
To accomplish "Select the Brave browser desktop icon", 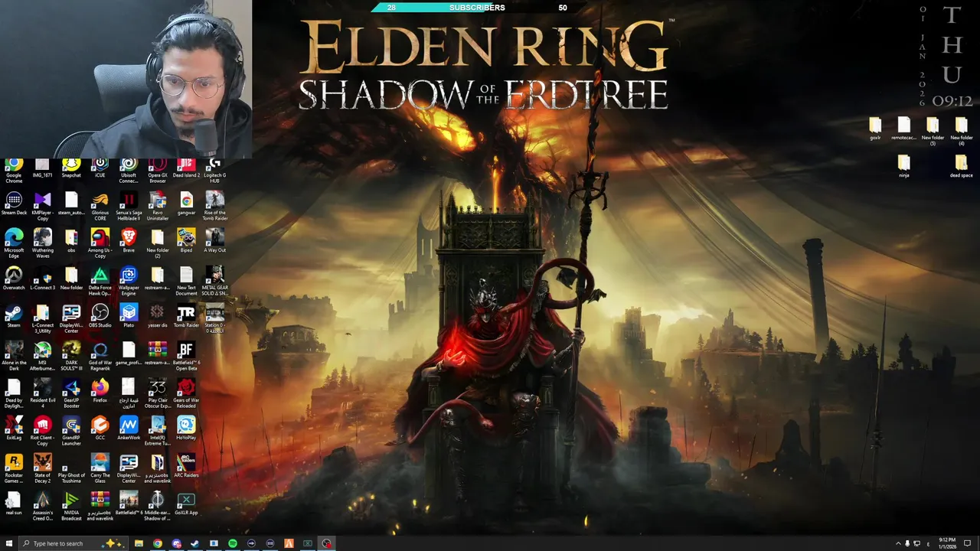I will [x=129, y=242].
